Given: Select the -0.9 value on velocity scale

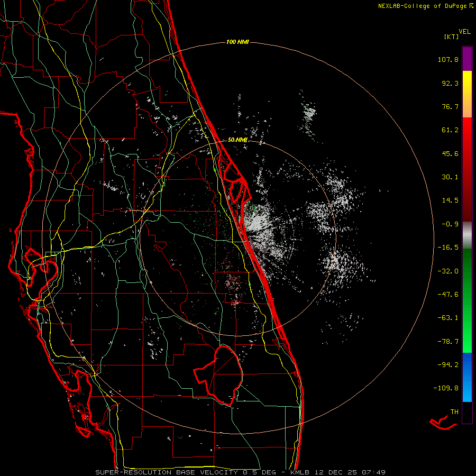Looking at the screenshot, I should [450, 224].
